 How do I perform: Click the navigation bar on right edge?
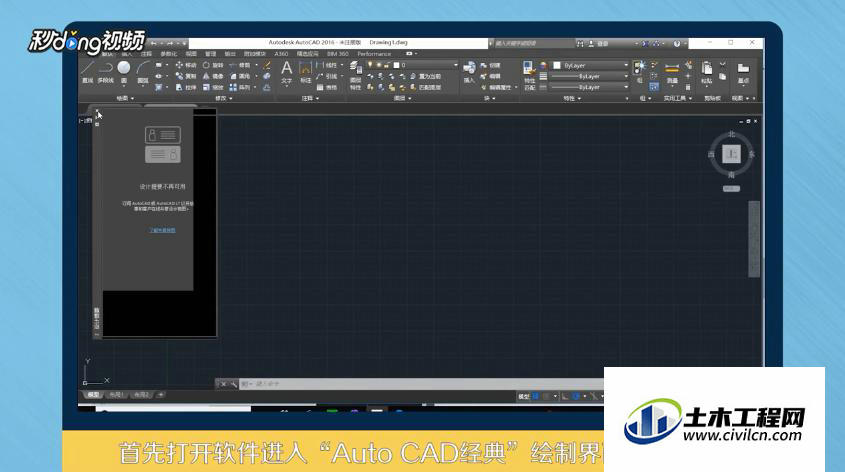point(754,239)
